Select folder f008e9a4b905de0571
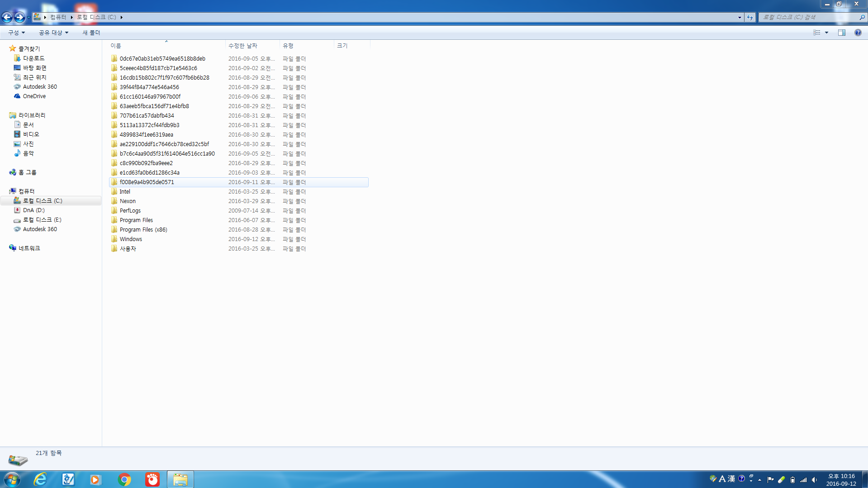Viewport: 868px width, 488px height. coord(239,182)
